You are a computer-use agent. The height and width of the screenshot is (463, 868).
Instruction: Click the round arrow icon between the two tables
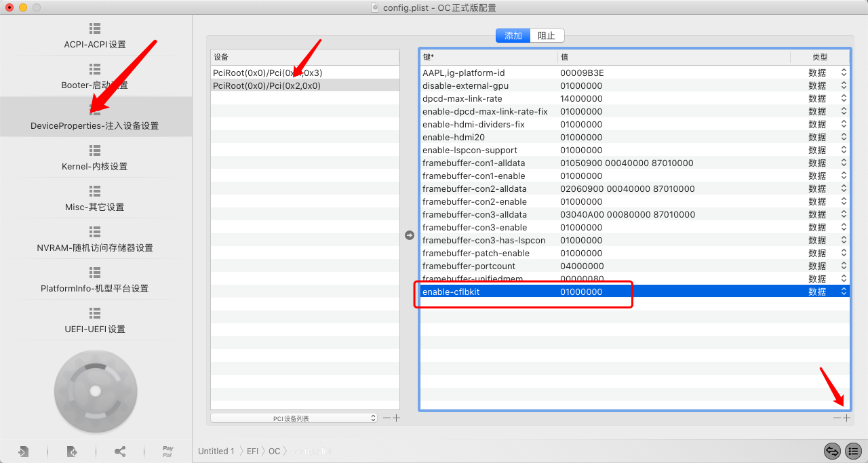tap(409, 235)
